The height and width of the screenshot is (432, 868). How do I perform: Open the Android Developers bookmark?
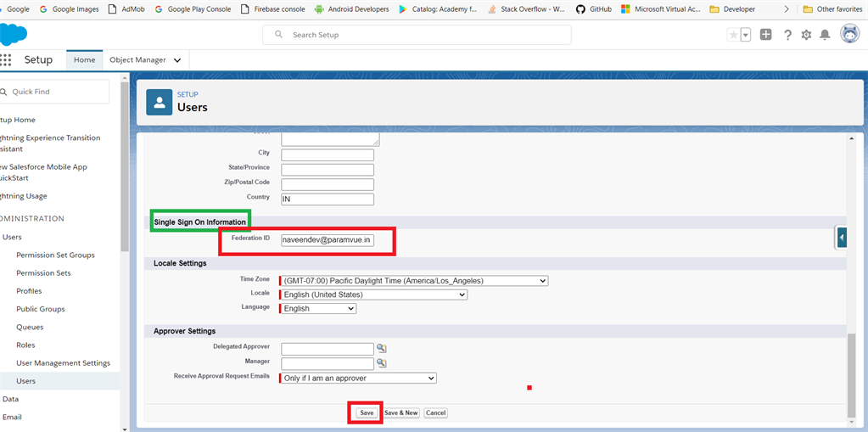point(351,9)
